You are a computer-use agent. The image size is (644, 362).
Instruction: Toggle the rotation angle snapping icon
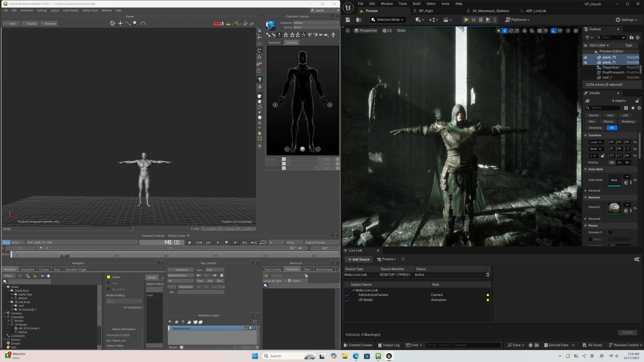point(553,31)
